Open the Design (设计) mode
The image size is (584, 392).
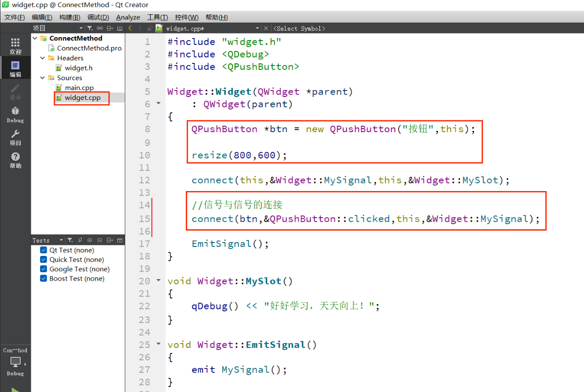coord(15,92)
